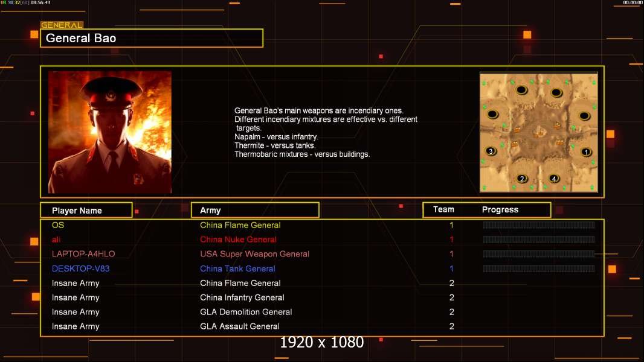The height and width of the screenshot is (362, 644).
Task: Click China Nuke General army entry
Action: pos(238,240)
